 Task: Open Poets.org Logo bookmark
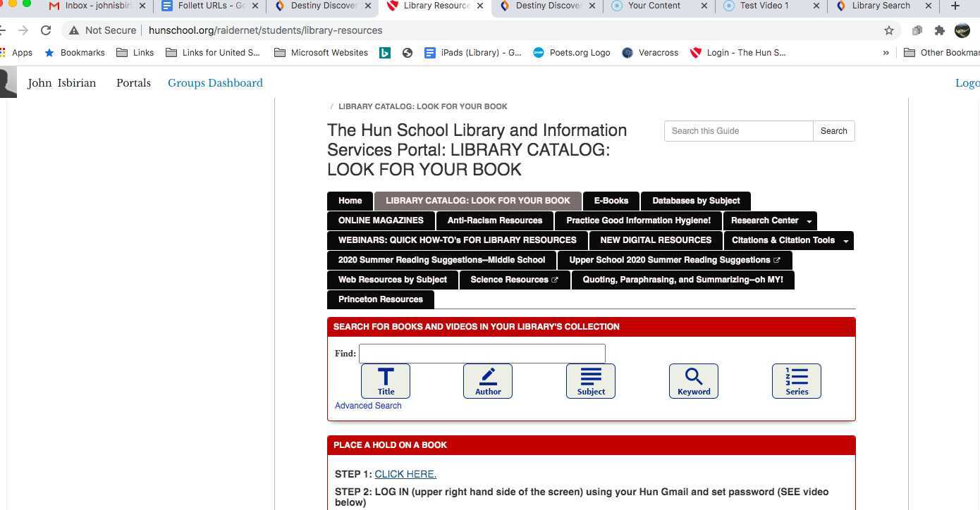[572, 52]
